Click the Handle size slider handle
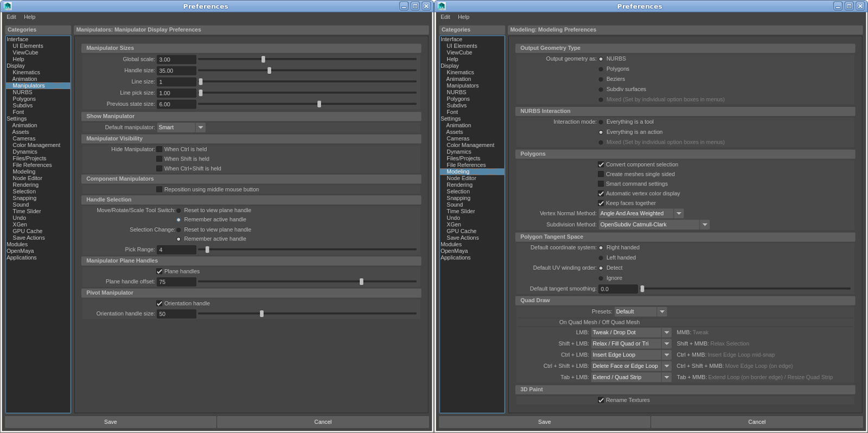The width and height of the screenshot is (868, 433). (x=269, y=71)
